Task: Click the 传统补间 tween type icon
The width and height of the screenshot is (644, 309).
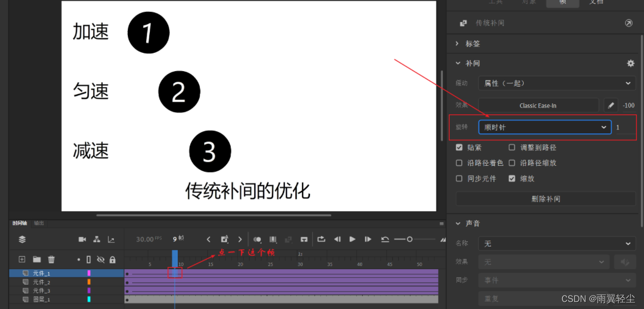Action: tap(463, 23)
